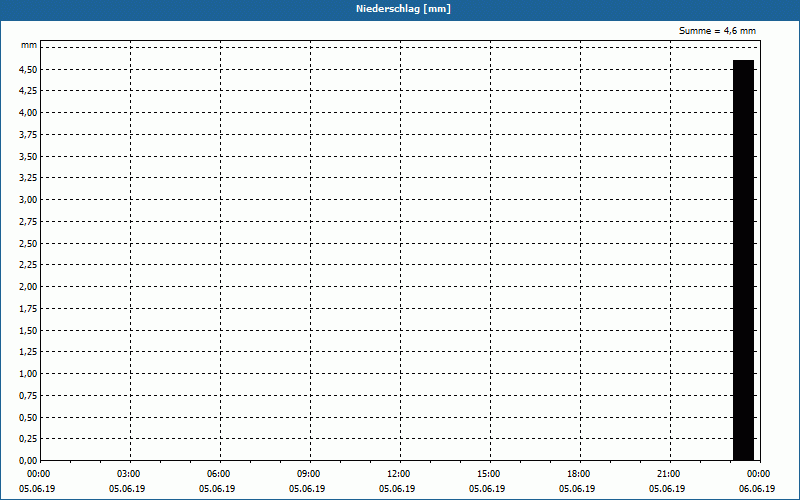
Task: Click the 2,75 y-axis value
Action: pos(28,222)
